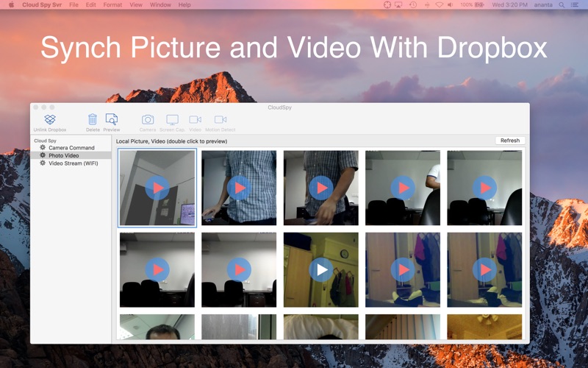The height and width of the screenshot is (368, 588).
Task: Open the Help menu
Action: pyautogui.click(x=184, y=5)
